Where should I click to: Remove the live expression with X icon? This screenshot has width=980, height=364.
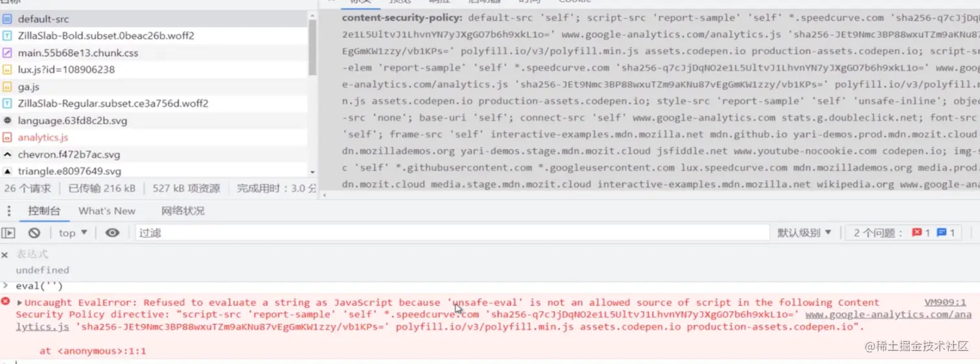click(x=5, y=255)
